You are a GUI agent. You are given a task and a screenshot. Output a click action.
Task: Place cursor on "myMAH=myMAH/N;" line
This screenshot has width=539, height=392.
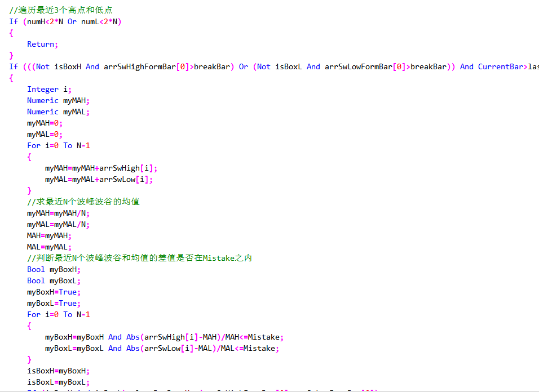(x=58, y=213)
